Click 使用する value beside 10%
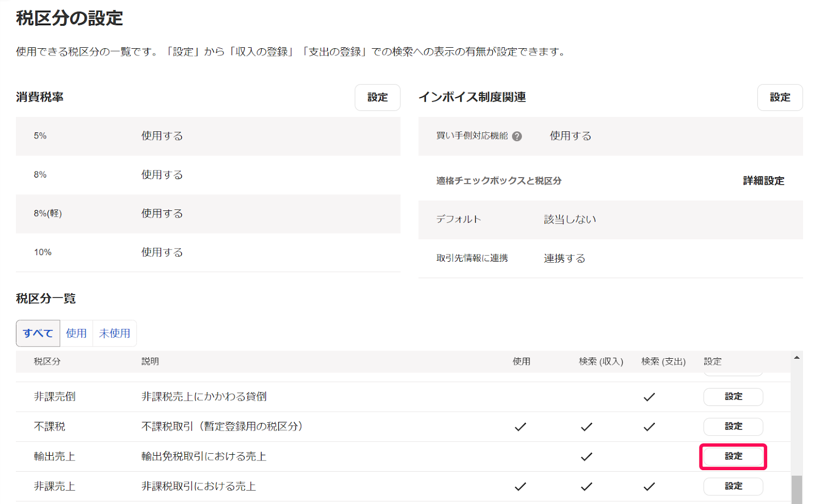The width and height of the screenshot is (821, 504). point(162,253)
